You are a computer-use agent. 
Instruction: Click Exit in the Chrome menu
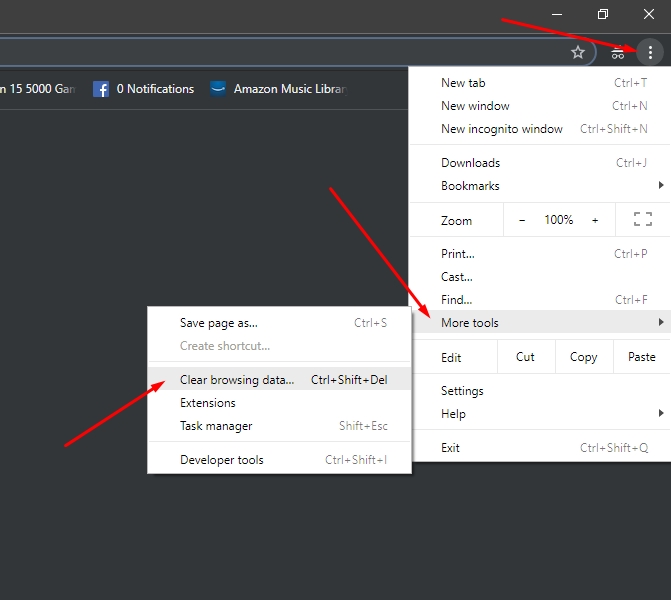[x=540, y=448]
